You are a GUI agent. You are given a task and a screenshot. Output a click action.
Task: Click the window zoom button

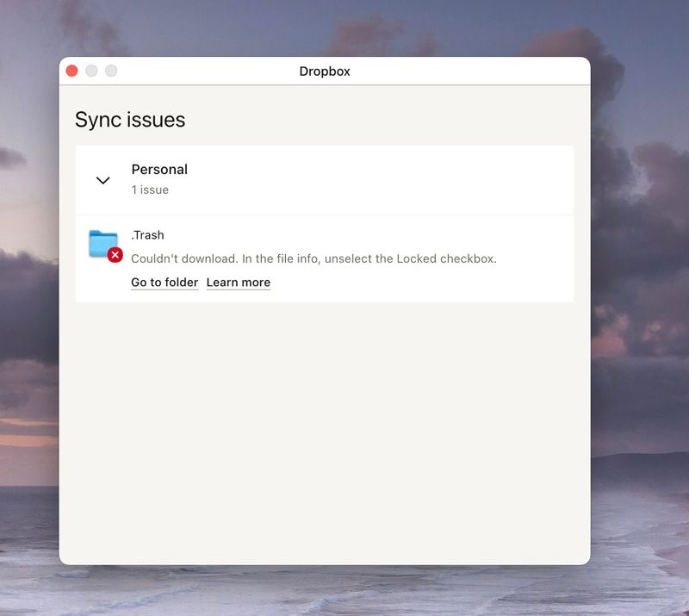[111, 71]
